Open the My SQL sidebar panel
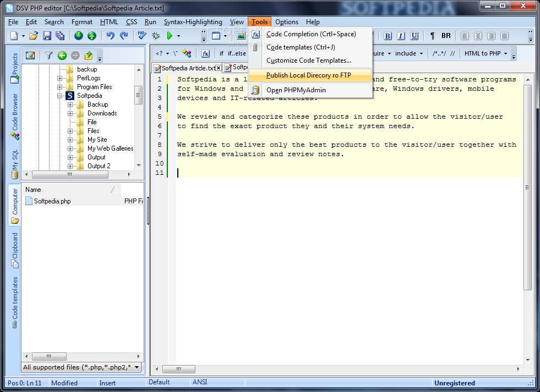This screenshot has height=392, width=540. 14,164
